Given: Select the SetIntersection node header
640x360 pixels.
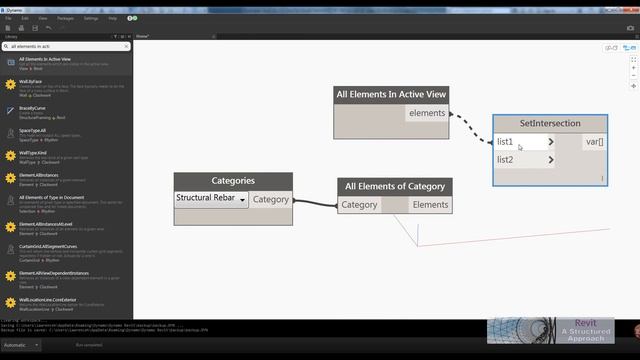Looking at the screenshot, I should [550, 123].
